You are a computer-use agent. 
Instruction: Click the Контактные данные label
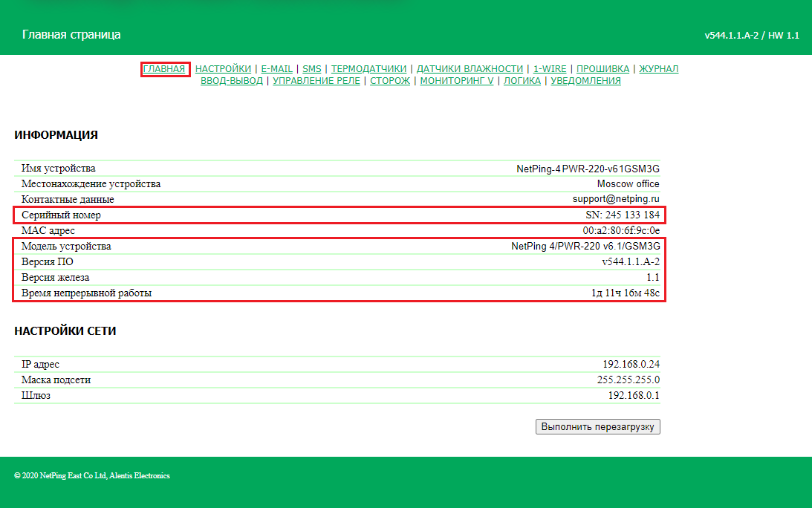click(x=68, y=199)
